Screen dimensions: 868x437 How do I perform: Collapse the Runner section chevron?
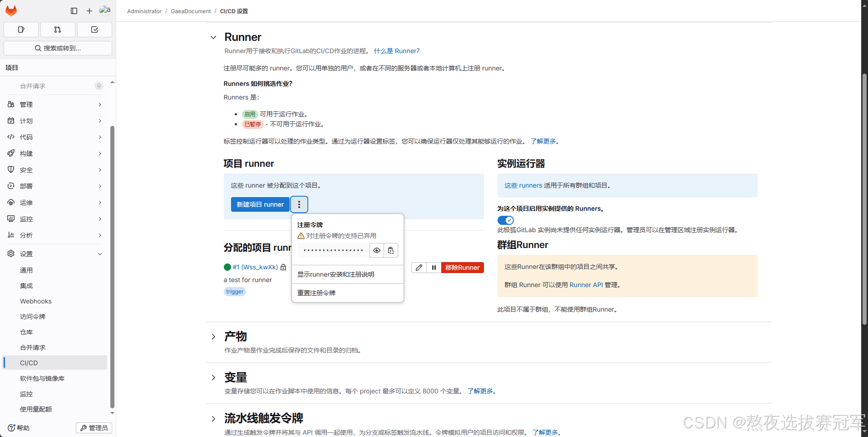pyautogui.click(x=213, y=37)
